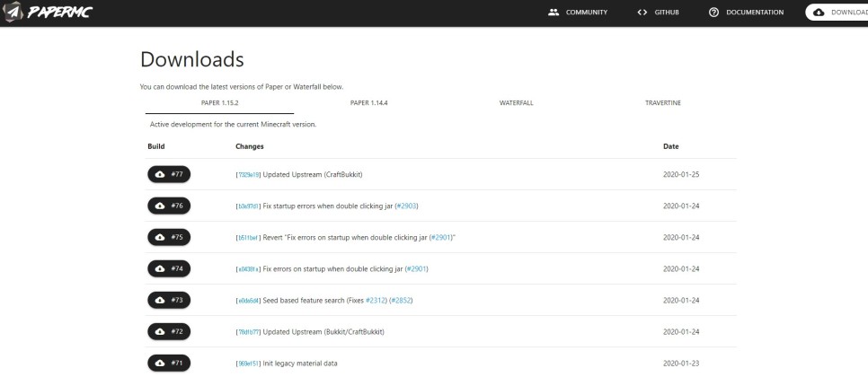Download build #77
Viewport: 868px width, 377px height.
coord(169,174)
